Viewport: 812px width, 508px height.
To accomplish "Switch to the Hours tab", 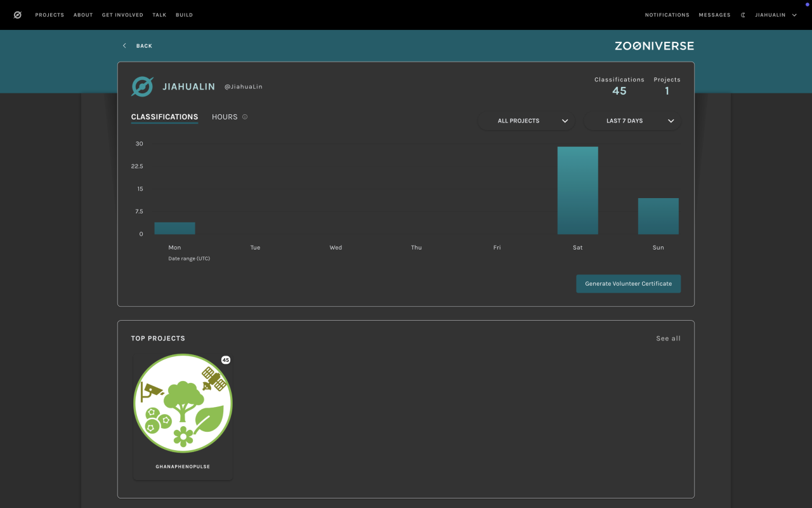I will point(225,117).
